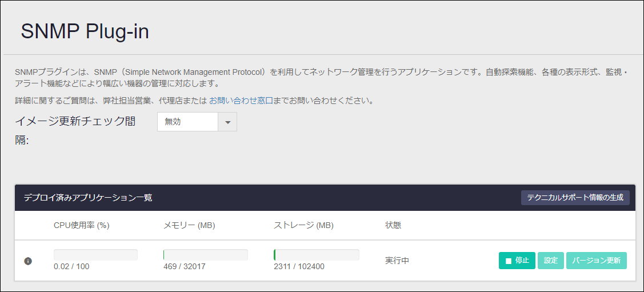Screen dimensions: 644x292
Task: Click the 実行中 status text
Action: pos(397,261)
